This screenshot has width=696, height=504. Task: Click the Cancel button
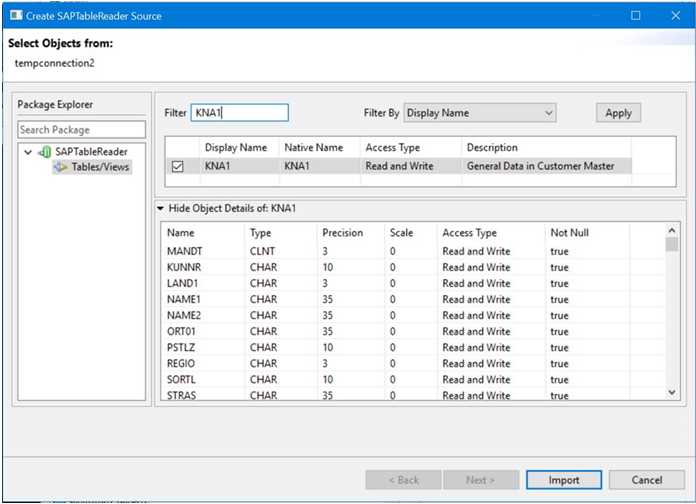[646, 480]
